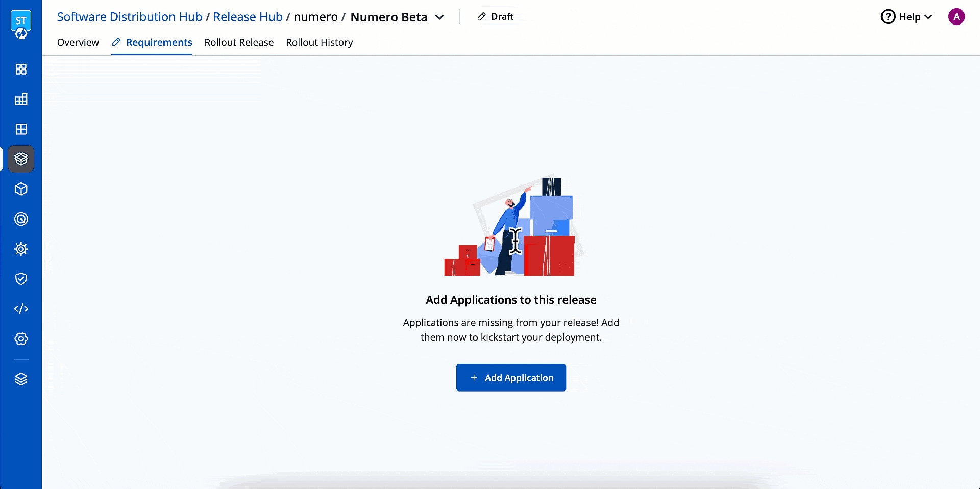Screen dimensions: 980x489
Task: Click the highlighted stacked-boxes release icon
Action: (21, 159)
